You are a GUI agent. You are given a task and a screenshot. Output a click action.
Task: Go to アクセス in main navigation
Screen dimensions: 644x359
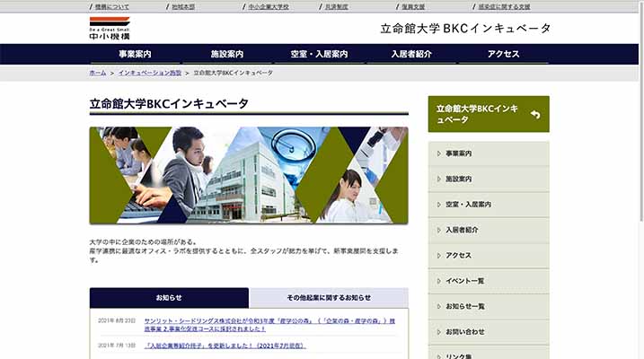pyautogui.click(x=503, y=54)
